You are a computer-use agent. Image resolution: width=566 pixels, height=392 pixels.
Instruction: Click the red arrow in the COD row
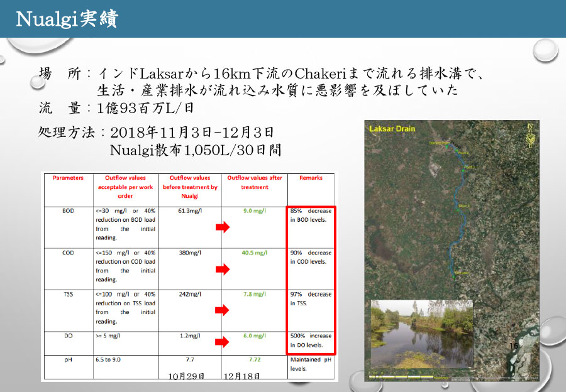(x=222, y=269)
